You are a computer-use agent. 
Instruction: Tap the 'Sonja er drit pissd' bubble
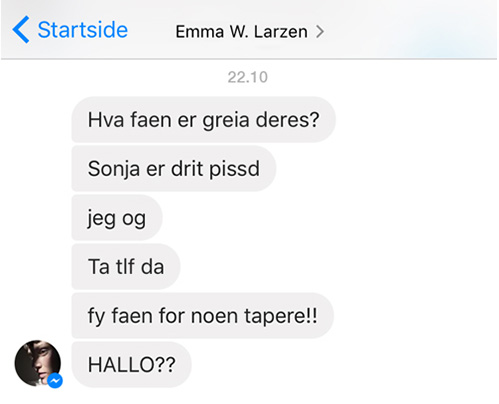(174, 169)
